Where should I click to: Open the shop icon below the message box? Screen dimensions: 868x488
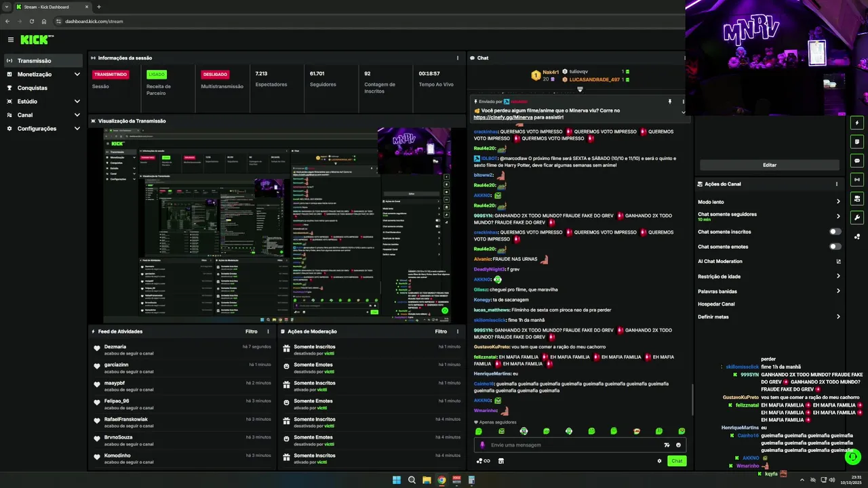click(x=501, y=461)
